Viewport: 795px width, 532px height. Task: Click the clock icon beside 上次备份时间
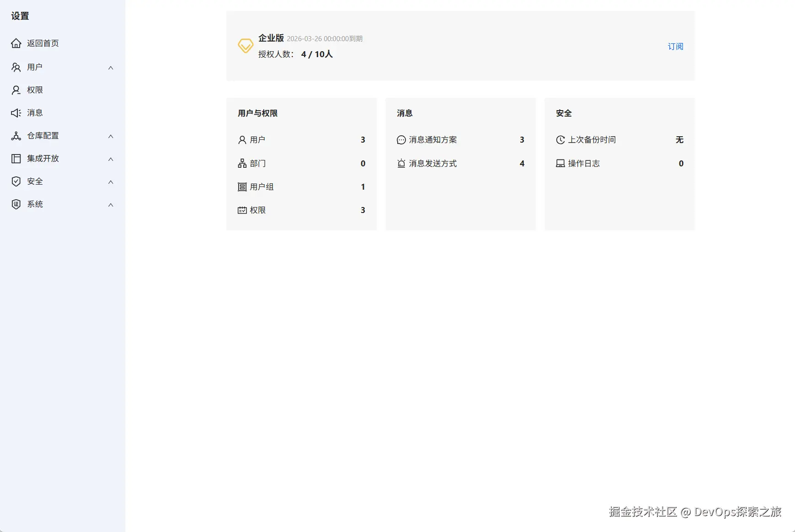point(560,140)
